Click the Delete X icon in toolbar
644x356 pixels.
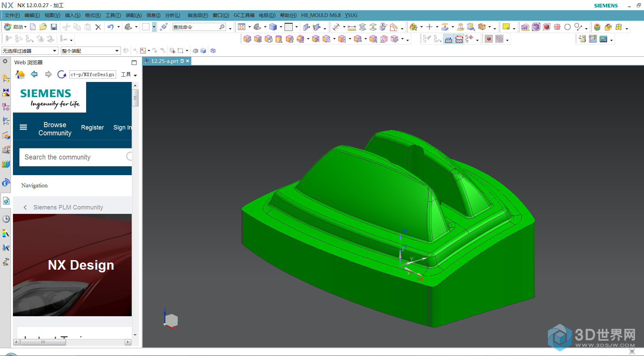tap(98, 27)
